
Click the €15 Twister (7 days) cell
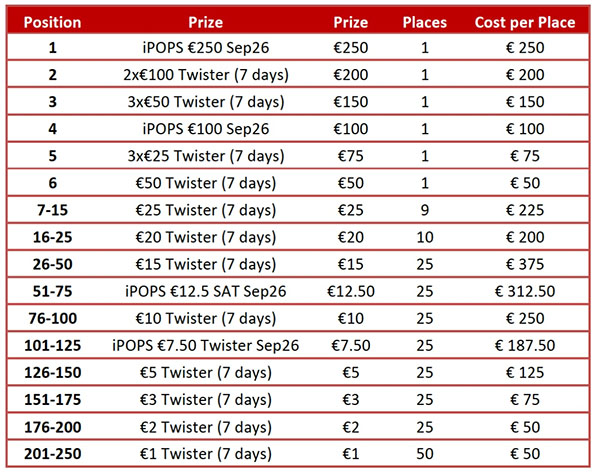tap(205, 264)
